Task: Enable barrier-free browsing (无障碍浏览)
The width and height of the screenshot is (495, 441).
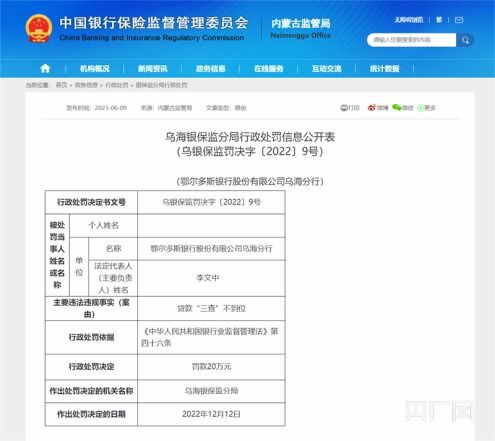Action: point(408,20)
